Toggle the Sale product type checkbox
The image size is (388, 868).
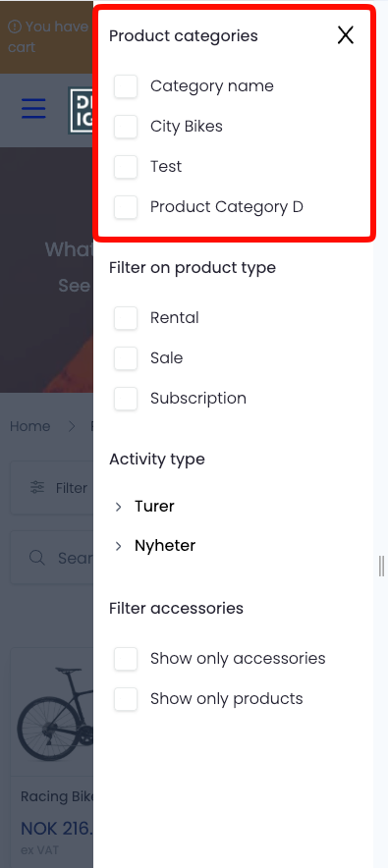tap(126, 358)
